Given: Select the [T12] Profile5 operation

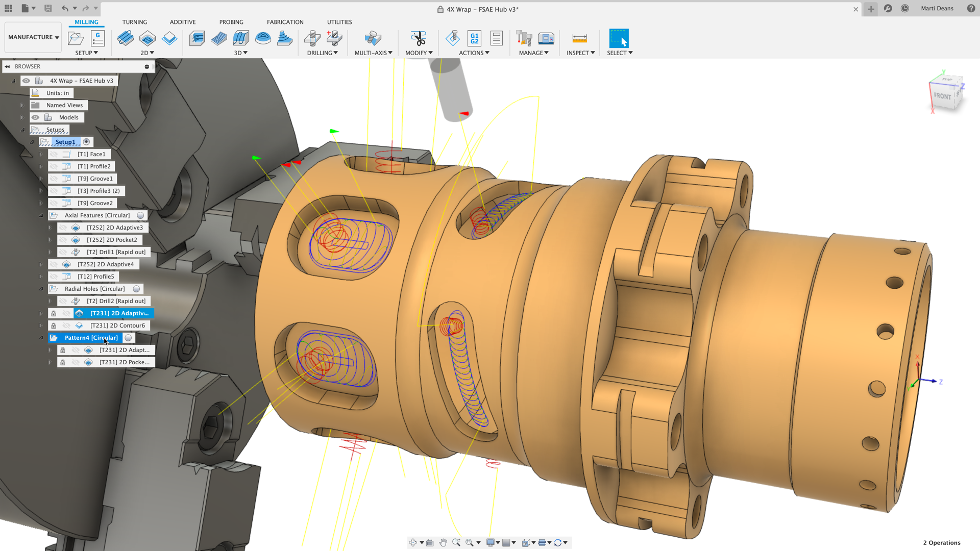Looking at the screenshot, I should [x=95, y=277].
